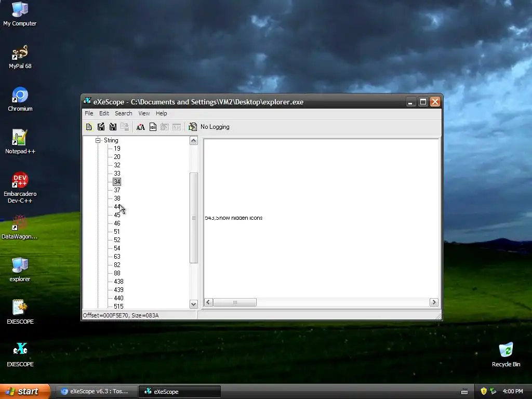Click the Notepad++ desktop icon

pos(20,142)
